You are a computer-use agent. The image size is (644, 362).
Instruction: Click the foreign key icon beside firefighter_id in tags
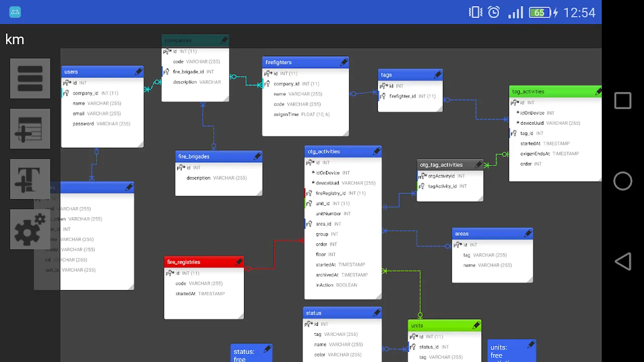pyautogui.click(x=383, y=96)
